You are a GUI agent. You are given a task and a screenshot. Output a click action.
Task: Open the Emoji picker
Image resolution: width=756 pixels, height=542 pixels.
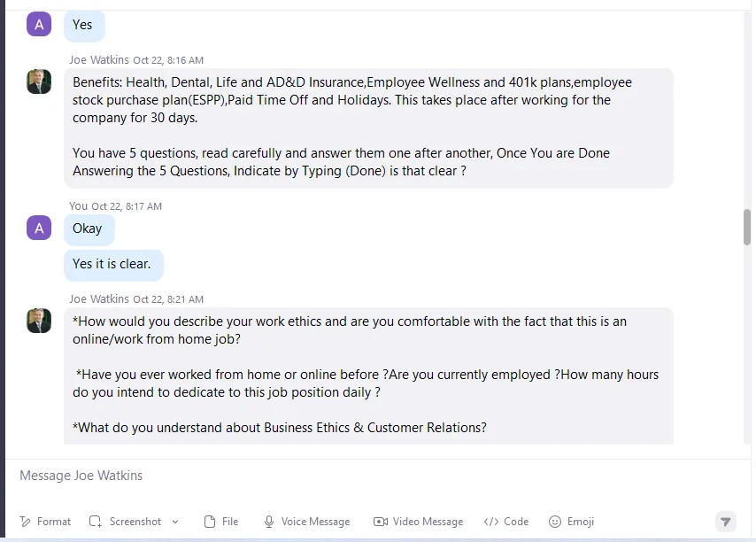tap(571, 522)
